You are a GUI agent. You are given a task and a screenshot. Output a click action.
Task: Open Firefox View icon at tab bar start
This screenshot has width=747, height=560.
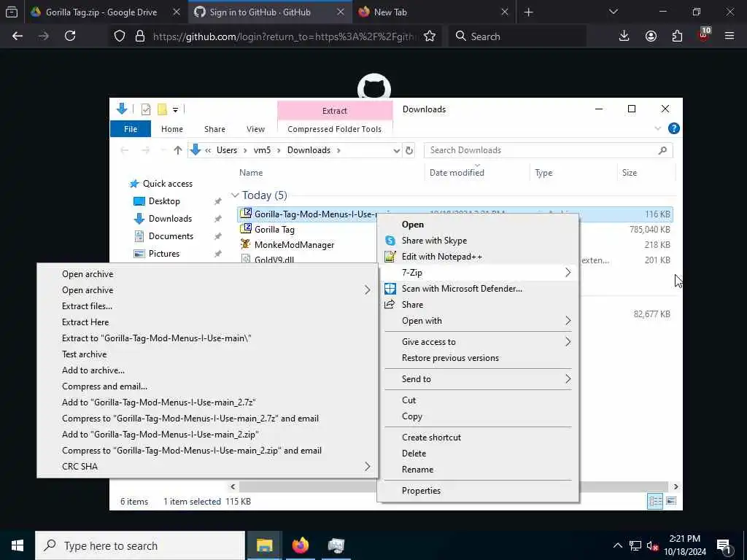pyautogui.click(x=12, y=12)
